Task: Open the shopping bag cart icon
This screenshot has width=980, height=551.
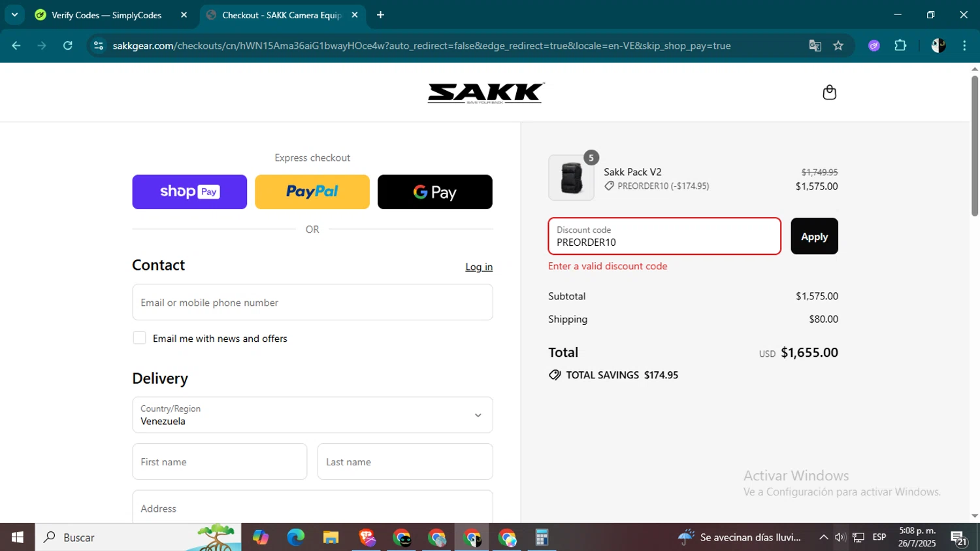Action: click(x=829, y=92)
